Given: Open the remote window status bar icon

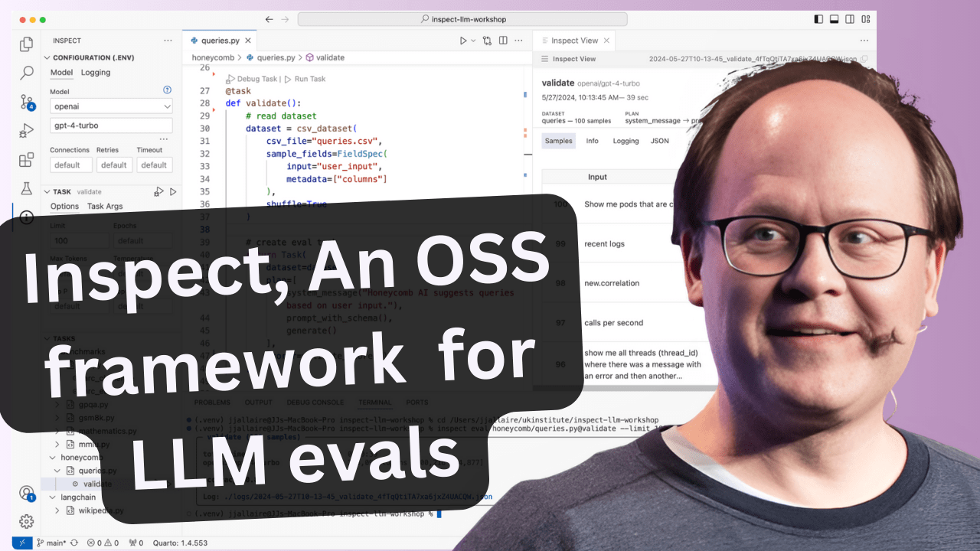Looking at the screenshot, I should (x=22, y=543).
